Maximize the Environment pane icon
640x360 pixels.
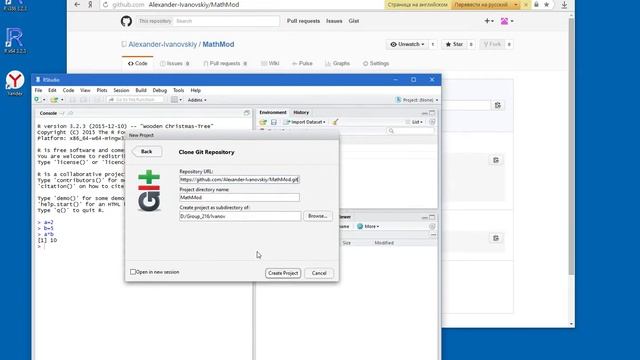432,113
